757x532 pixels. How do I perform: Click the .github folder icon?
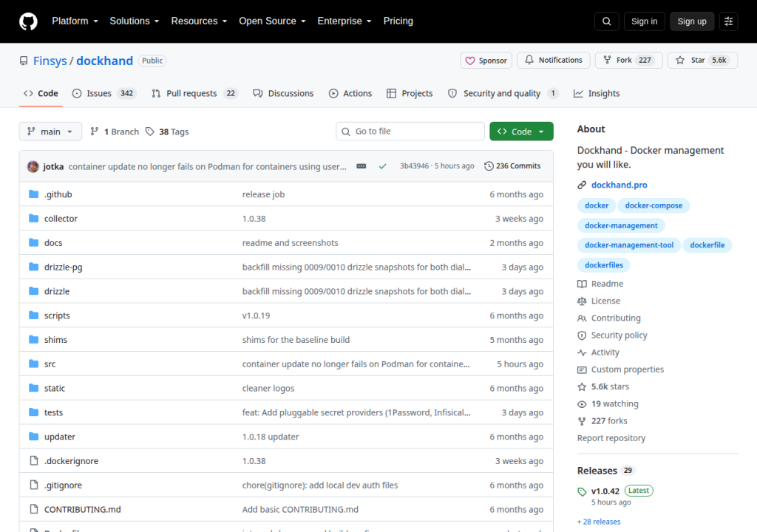33,194
